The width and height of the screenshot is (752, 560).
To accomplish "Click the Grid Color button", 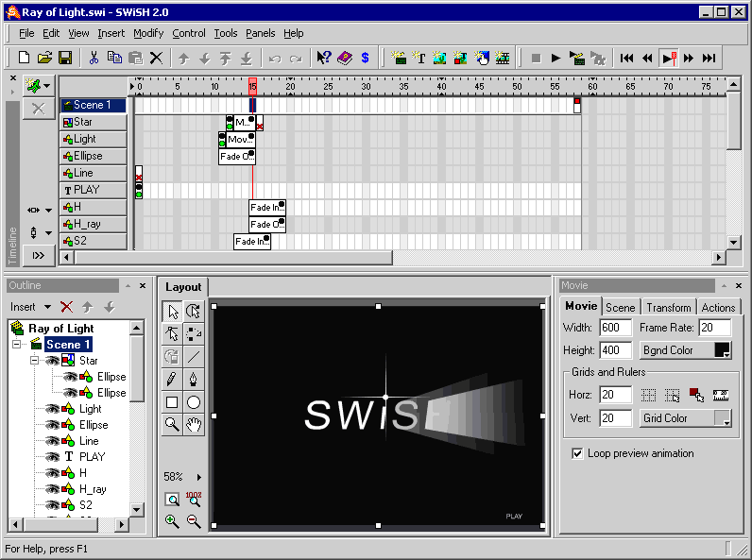I will 685,418.
